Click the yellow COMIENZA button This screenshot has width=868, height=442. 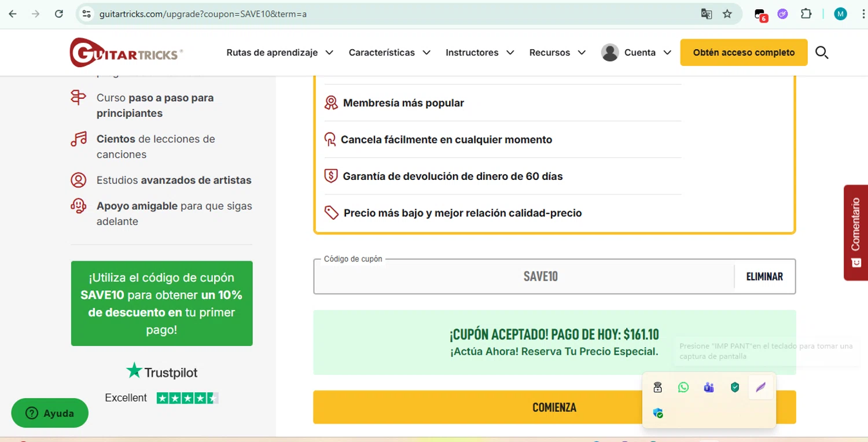point(554,407)
